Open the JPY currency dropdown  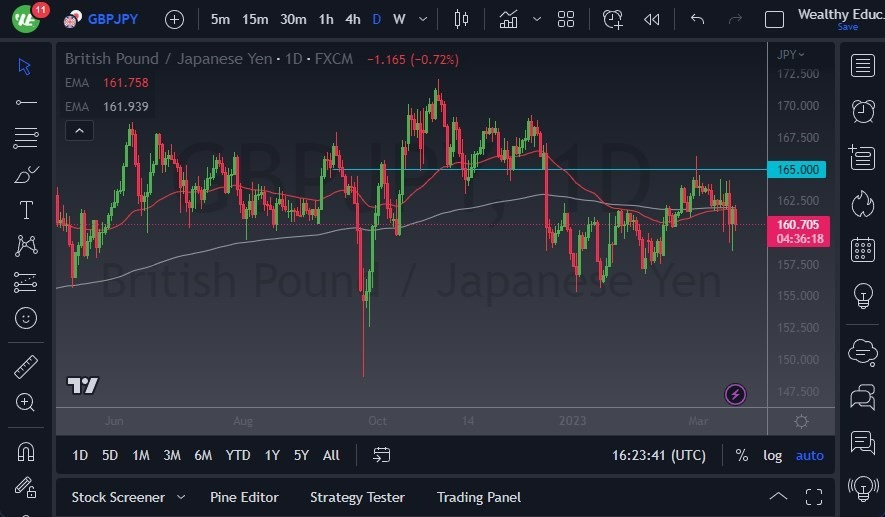click(x=790, y=55)
